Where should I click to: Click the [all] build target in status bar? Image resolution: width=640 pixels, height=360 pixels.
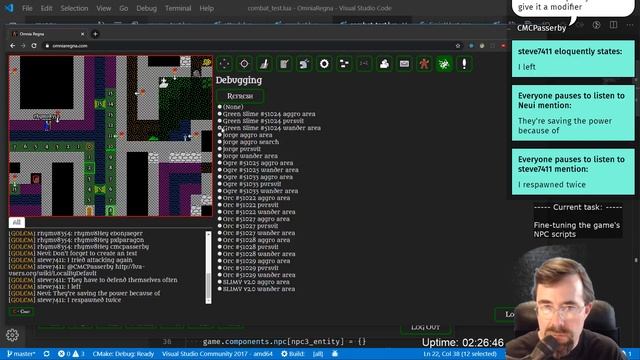click(x=318, y=354)
